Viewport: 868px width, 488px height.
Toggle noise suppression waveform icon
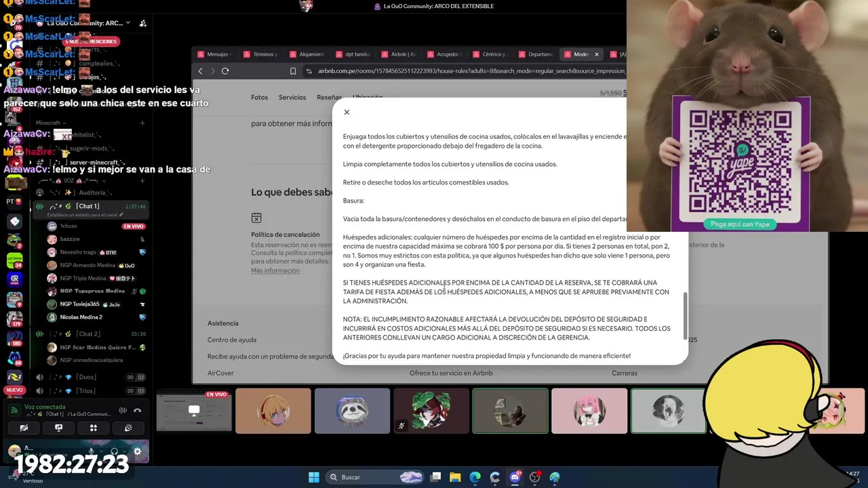click(x=123, y=410)
